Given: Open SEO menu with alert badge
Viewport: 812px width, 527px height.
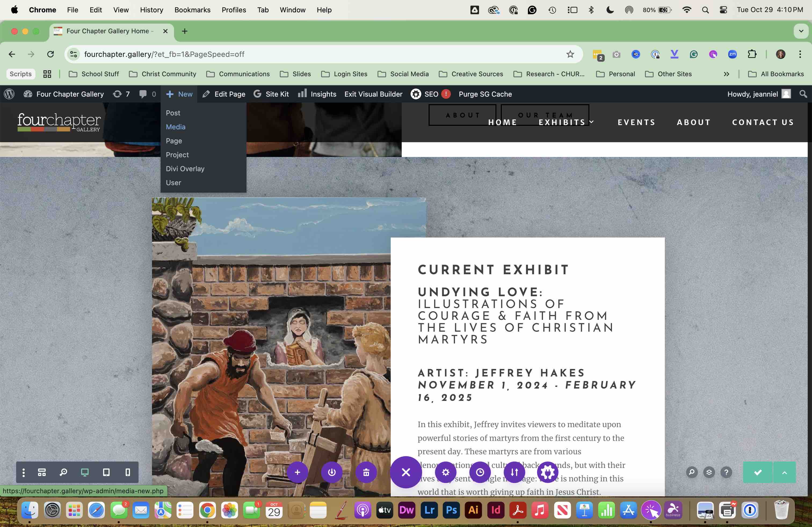Looking at the screenshot, I should coord(430,94).
